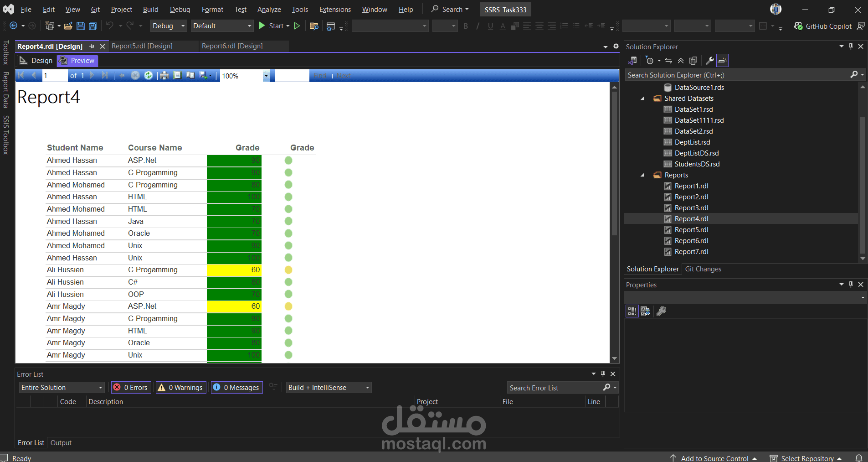Viewport: 868px width, 462px height.
Task: Click Add to Source Control
Action: [x=714, y=458]
